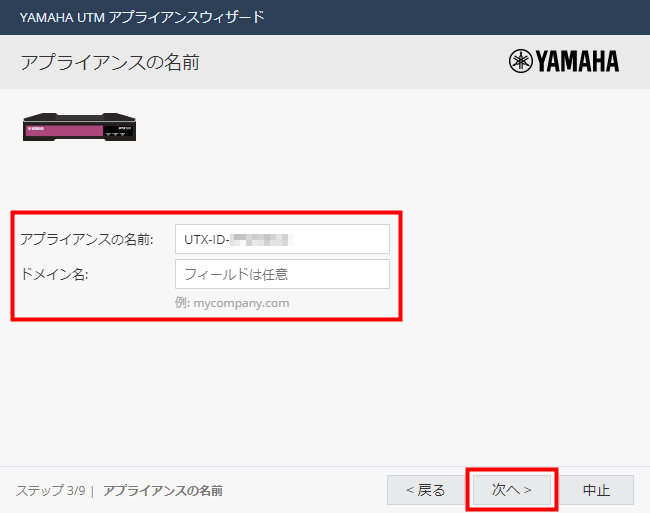Abort the wizard with 中止 button

pos(596,490)
